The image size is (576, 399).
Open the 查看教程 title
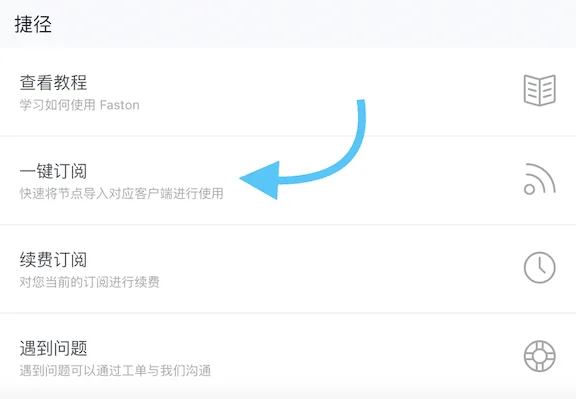[53, 82]
